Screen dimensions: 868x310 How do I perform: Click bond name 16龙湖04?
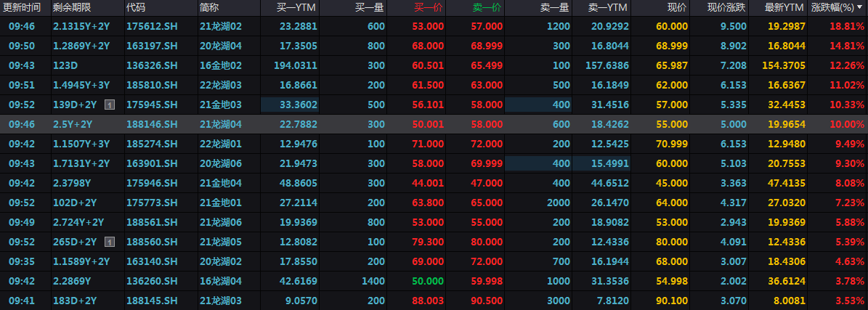[221, 281]
